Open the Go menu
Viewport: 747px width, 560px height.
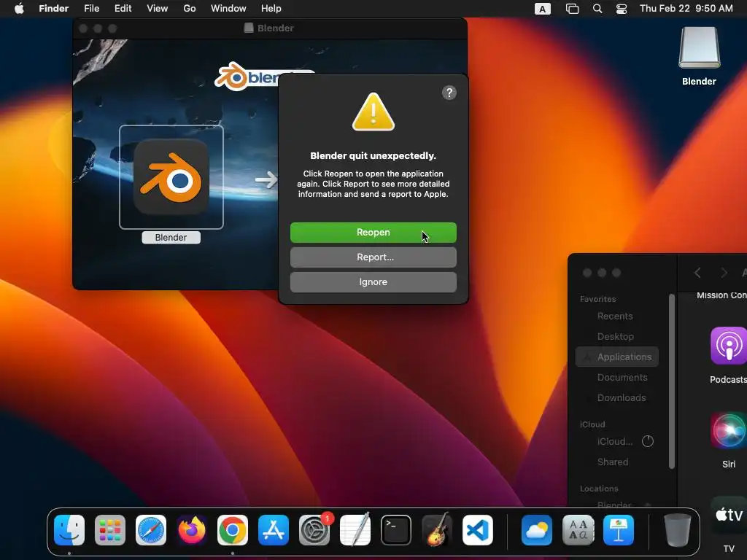[x=190, y=9]
